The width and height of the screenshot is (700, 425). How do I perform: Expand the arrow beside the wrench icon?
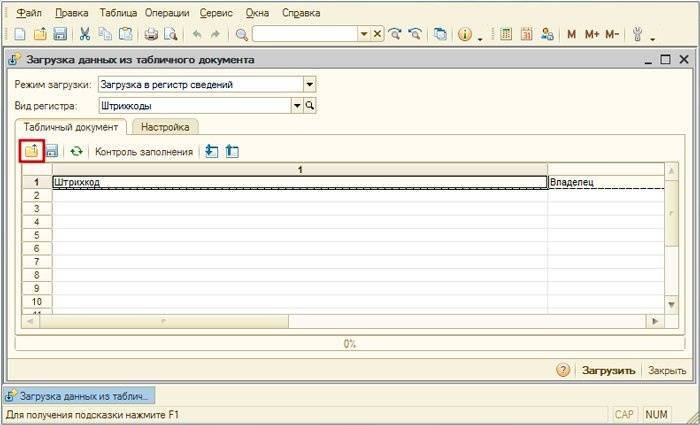point(652,38)
